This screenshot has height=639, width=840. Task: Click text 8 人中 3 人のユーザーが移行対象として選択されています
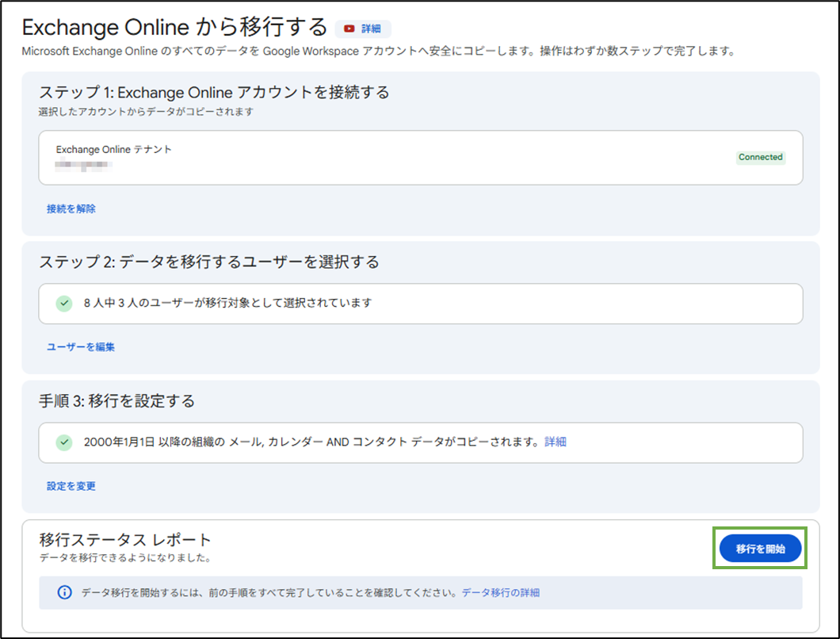pyautogui.click(x=227, y=303)
